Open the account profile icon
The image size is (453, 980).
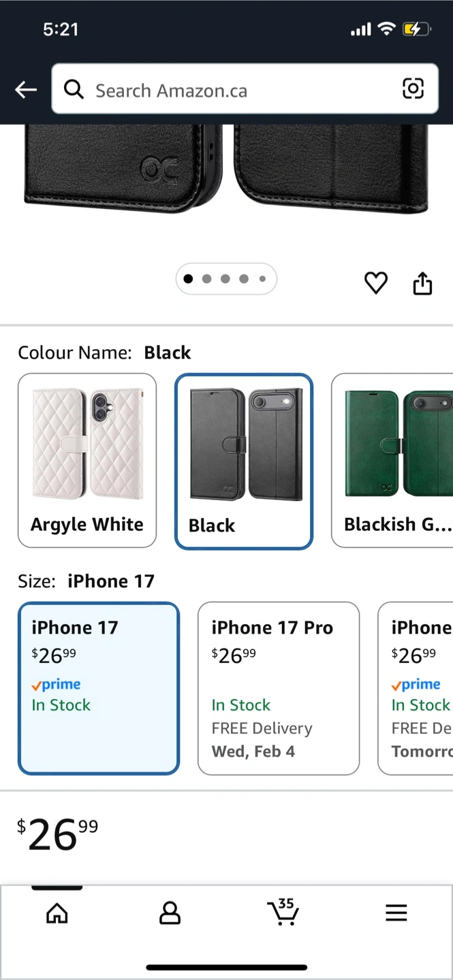pos(170,913)
